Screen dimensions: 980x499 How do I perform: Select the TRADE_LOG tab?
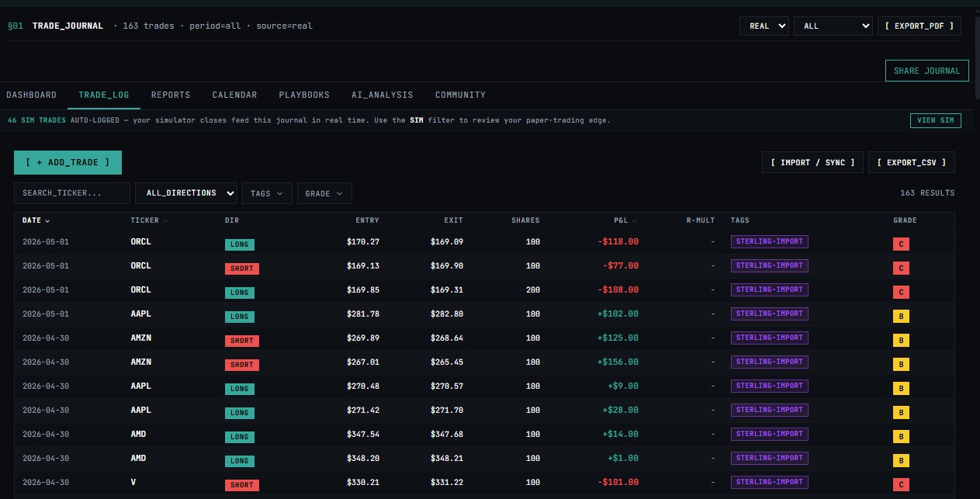tap(104, 95)
